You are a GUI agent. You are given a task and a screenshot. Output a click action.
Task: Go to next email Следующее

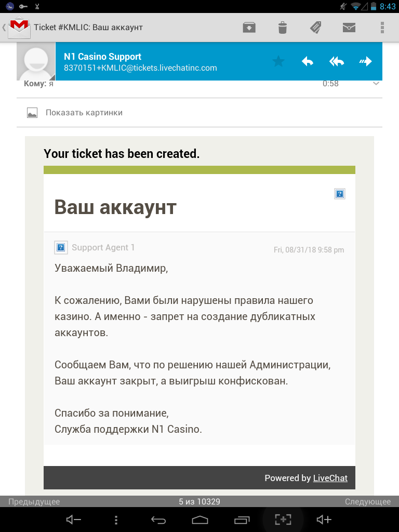pyautogui.click(x=367, y=502)
